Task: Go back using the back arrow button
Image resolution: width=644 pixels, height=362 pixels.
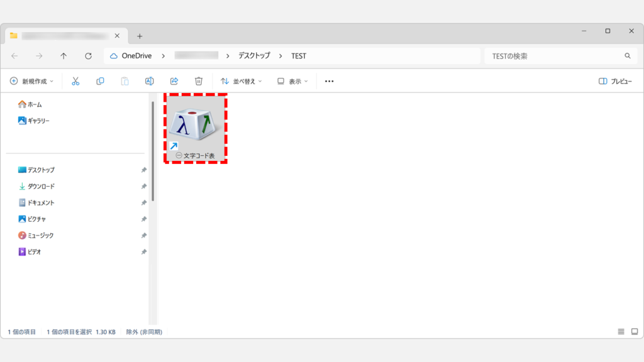Action: click(x=14, y=55)
